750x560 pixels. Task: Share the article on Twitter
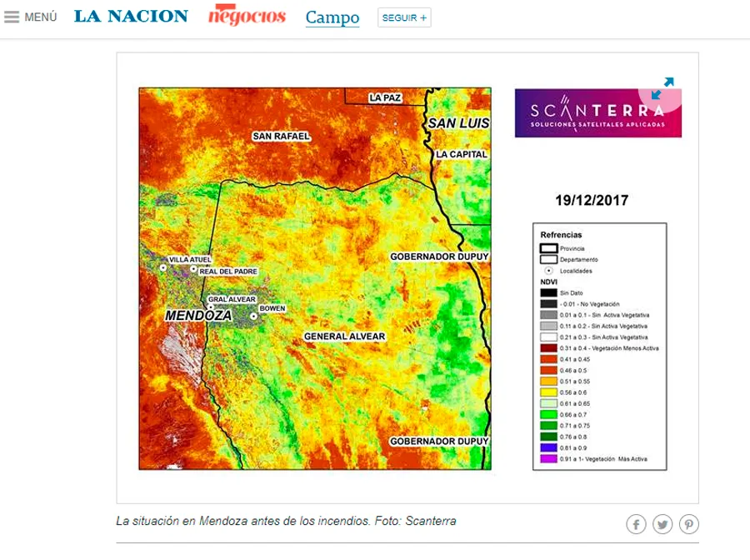pyautogui.click(x=662, y=524)
